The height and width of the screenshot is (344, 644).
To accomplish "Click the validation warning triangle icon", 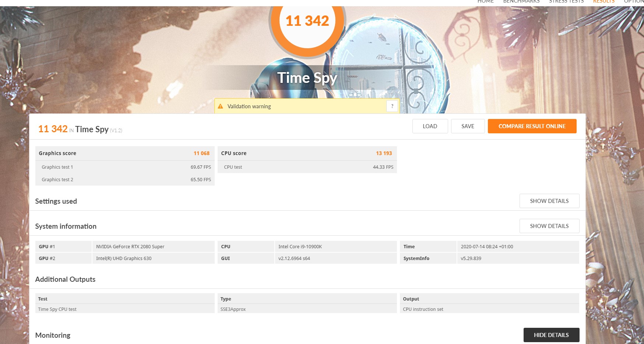I will click(221, 106).
